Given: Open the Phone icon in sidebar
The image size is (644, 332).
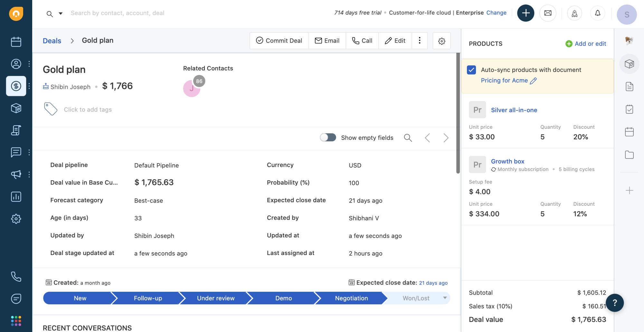Looking at the screenshot, I should point(16,277).
